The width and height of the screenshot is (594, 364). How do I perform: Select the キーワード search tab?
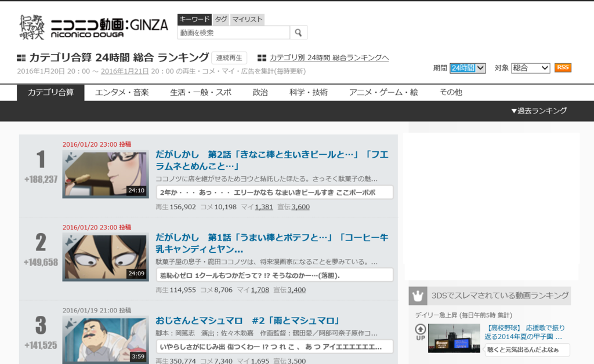point(194,19)
